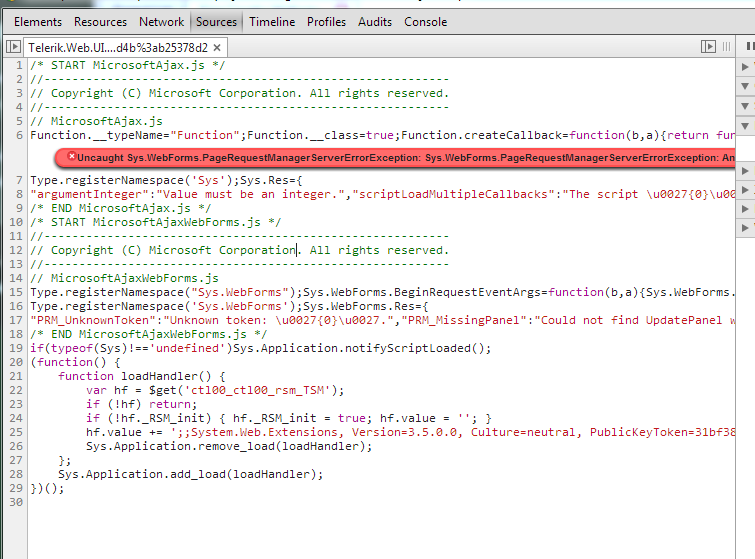
Task: Click the Uncaught PageRequestManagerServerErrorException message
Action: [x=400, y=158]
